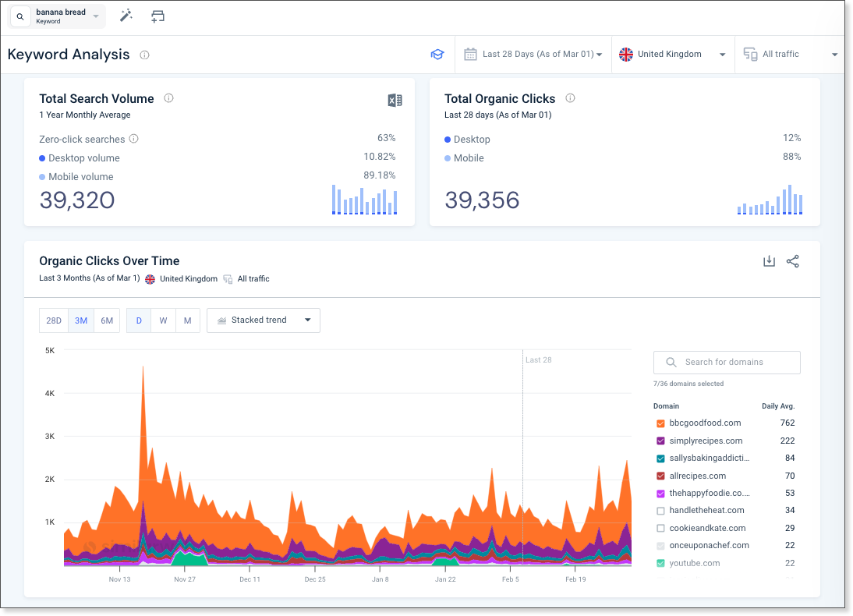The width and height of the screenshot is (853, 616).
Task: Export search volume via the Excel icon
Action: coord(395,100)
